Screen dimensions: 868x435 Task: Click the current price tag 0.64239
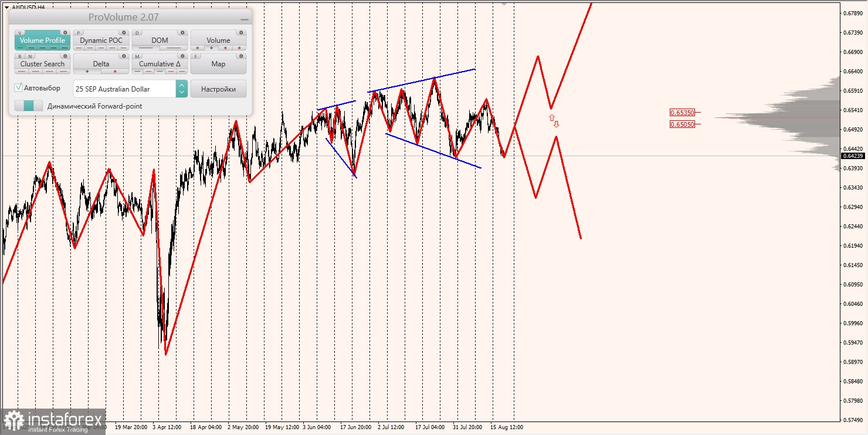coord(853,156)
